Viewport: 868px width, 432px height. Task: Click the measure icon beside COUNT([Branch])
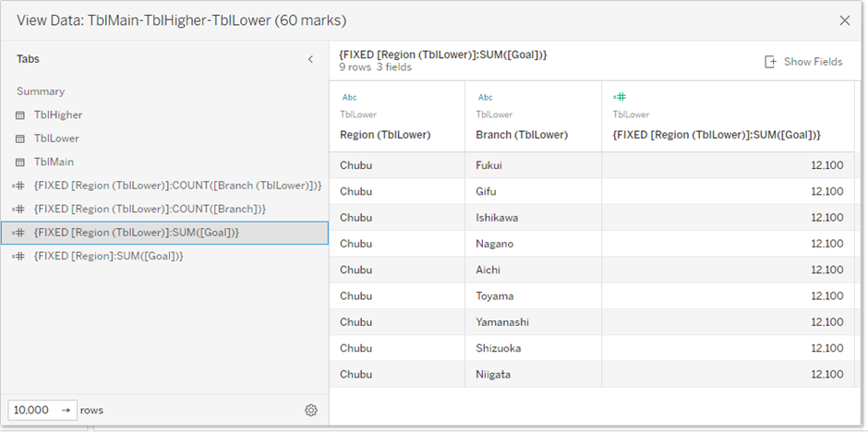(18, 210)
